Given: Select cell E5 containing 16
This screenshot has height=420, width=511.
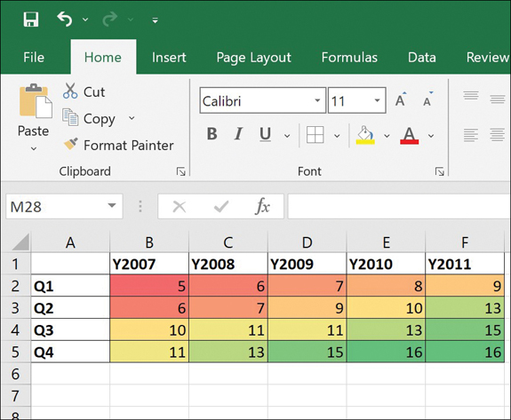Looking at the screenshot, I should tap(386, 352).
